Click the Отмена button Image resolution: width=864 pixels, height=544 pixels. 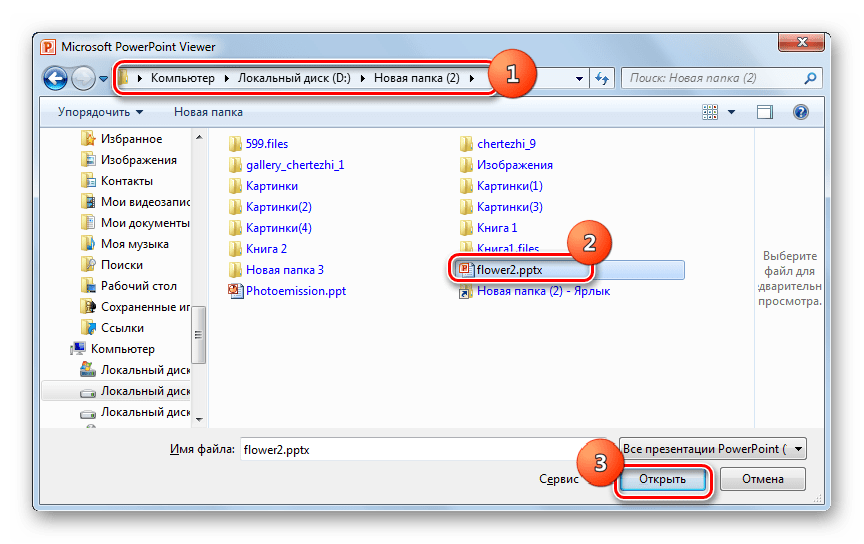pyautogui.click(x=763, y=479)
